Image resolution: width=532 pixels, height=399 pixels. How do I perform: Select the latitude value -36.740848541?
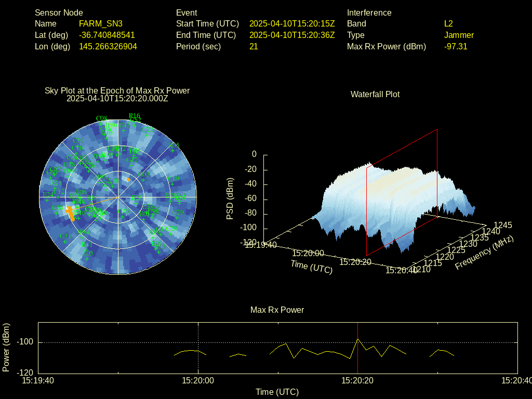coord(107,35)
